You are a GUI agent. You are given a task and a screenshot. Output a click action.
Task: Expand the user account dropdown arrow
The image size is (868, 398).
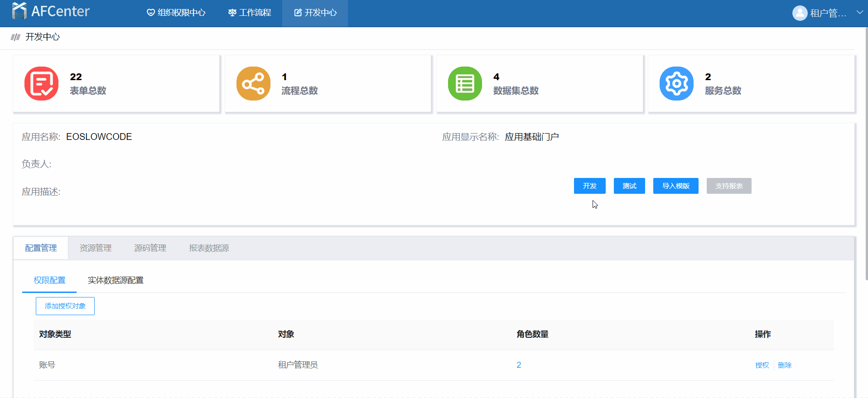coord(859,13)
